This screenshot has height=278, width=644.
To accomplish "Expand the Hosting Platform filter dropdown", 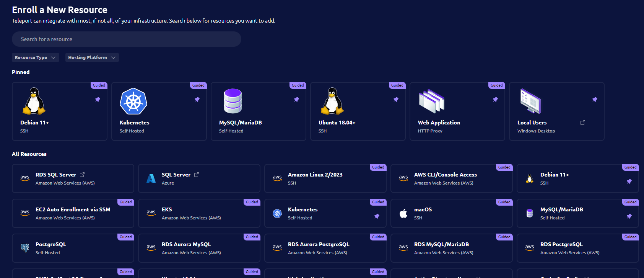I will coord(92,57).
